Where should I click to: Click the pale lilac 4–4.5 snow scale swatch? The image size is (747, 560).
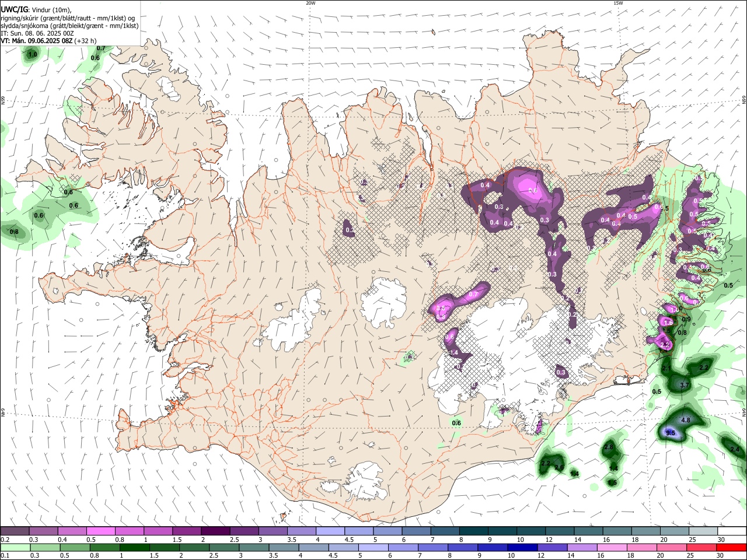click(x=330, y=531)
